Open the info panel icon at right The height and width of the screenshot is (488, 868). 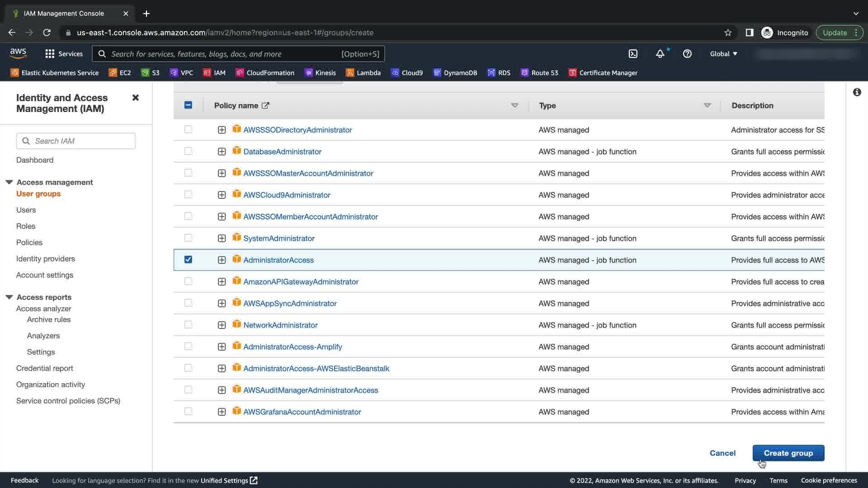(857, 92)
